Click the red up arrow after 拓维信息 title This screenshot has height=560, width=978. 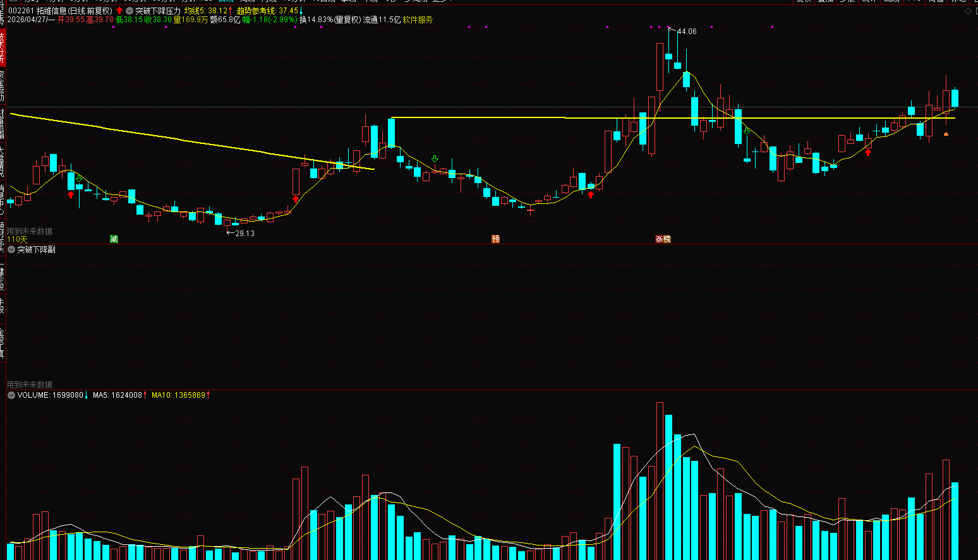[119, 11]
